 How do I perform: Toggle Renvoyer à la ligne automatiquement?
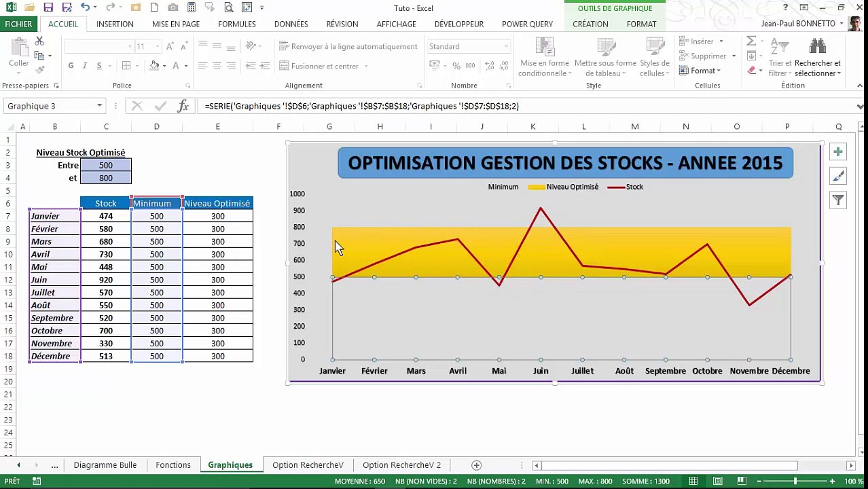pyautogui.click(x=348, y=46)
